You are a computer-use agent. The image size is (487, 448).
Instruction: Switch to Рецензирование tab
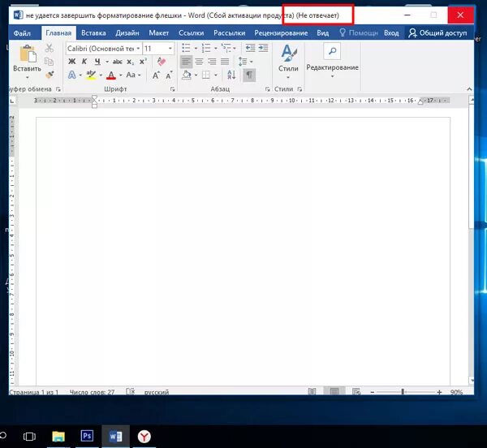[x=281, y=33]
